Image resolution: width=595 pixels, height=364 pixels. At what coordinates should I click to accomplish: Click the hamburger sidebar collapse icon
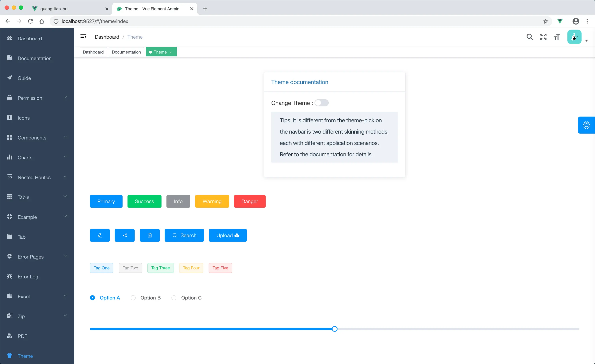(x=83, y=37)
